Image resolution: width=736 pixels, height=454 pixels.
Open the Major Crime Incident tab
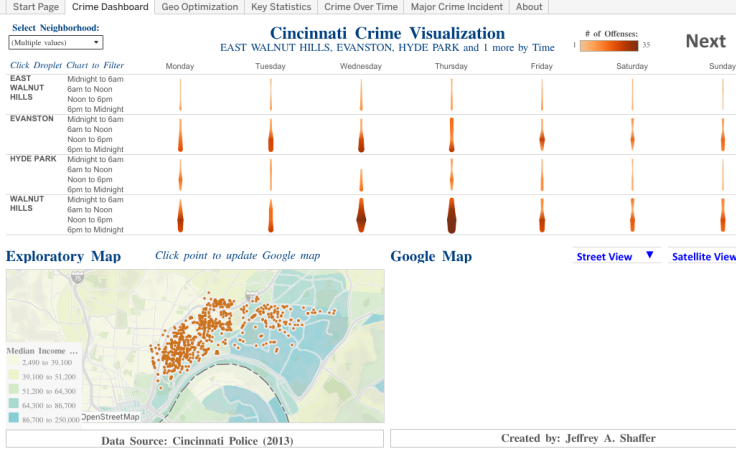(457, 7)
